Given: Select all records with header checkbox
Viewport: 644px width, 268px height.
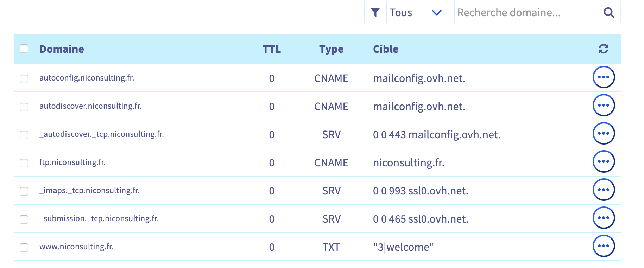Looking at the screenshot, I should click(24, 49).
